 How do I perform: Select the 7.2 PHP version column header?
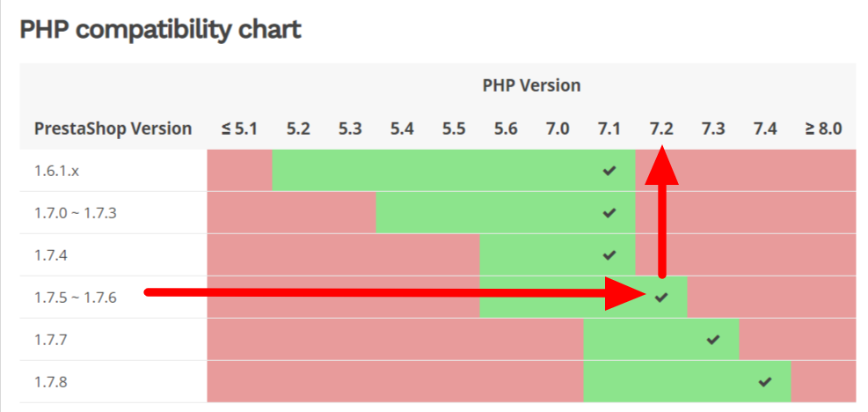(x=661, y=129)
